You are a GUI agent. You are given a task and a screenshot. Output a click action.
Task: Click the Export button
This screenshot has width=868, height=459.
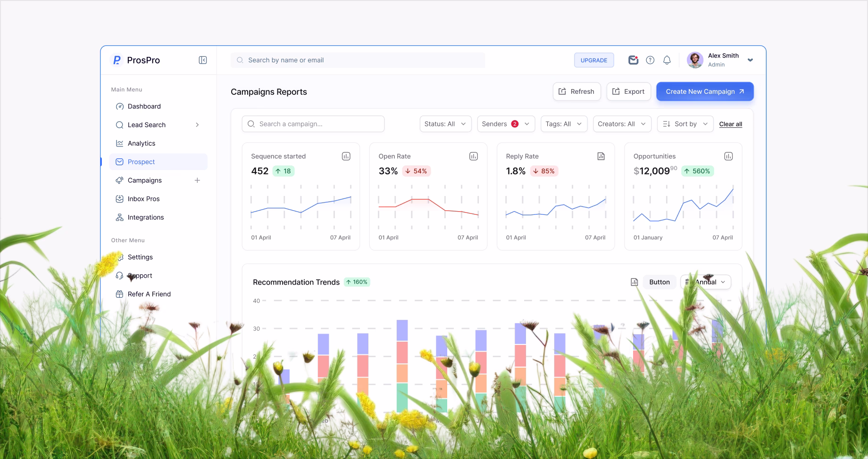(x=628, y=91)
